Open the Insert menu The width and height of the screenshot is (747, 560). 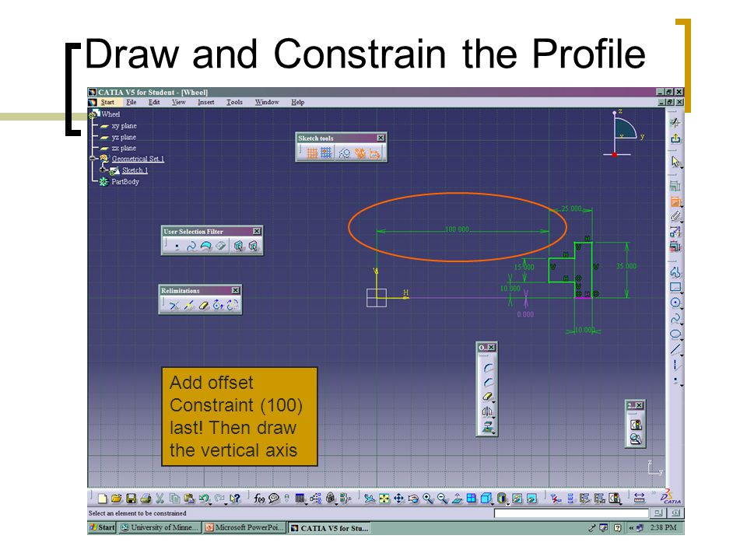[x=205, y=102]
